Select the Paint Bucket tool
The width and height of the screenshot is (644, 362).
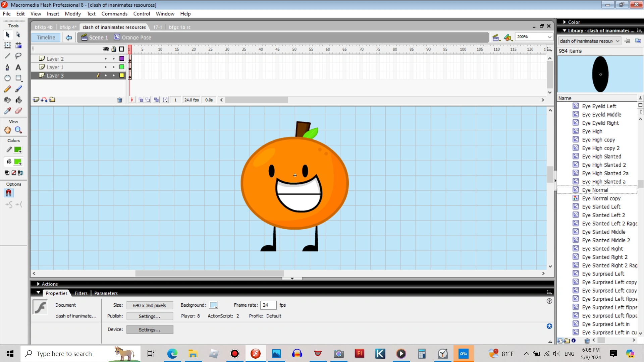pyautogui.click(x=18, y=100)
